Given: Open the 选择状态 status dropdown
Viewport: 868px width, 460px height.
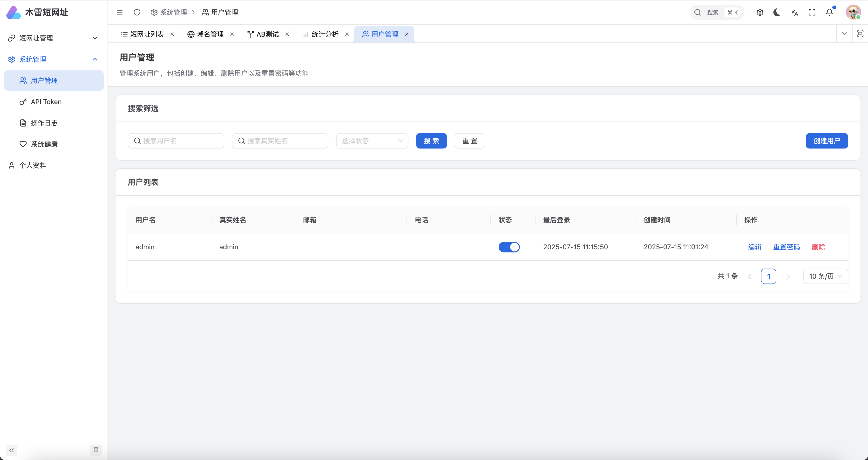Looking at the screenshot, I should (x=372, y=141).
